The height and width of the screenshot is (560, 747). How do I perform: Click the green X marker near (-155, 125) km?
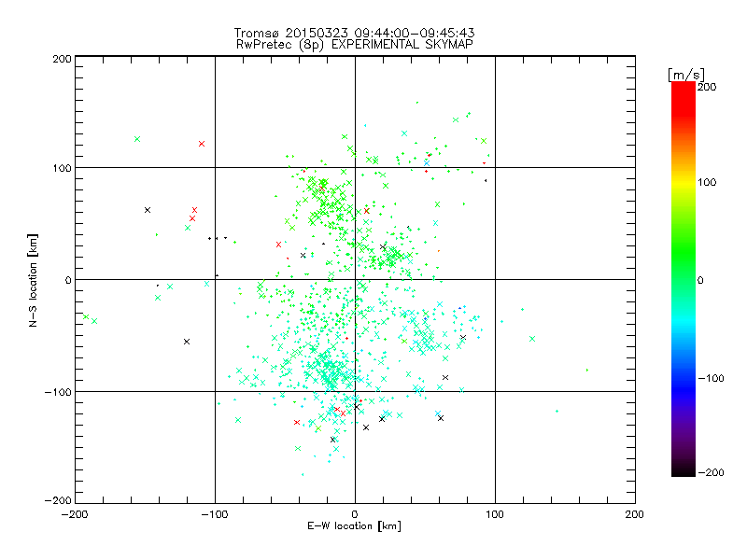click(137, 139)
